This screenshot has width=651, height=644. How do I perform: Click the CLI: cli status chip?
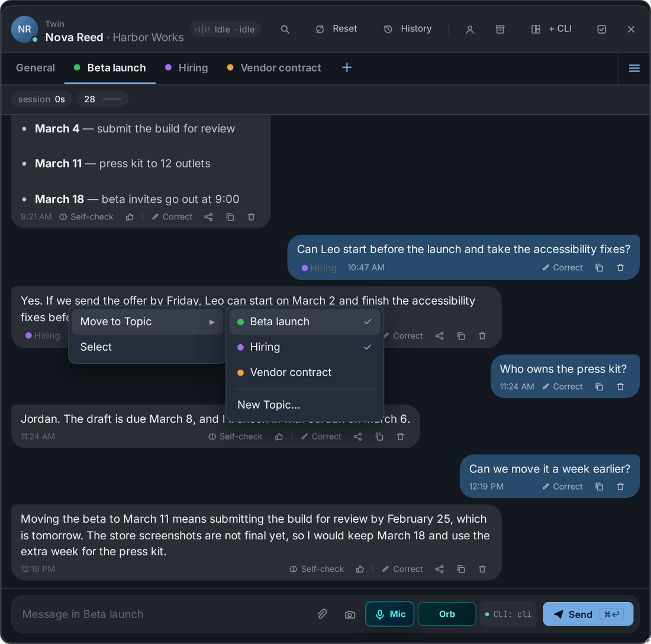coord(508,614)
